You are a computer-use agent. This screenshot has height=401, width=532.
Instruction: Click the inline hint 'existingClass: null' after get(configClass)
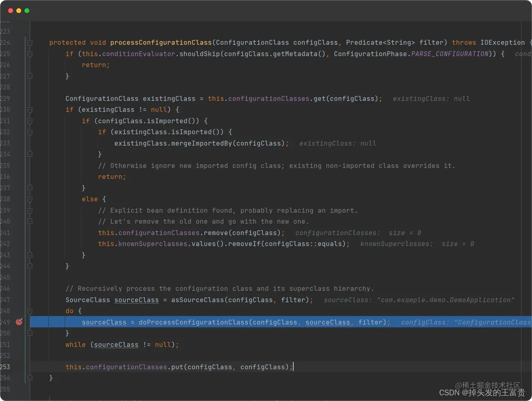[x=431, y=98]
